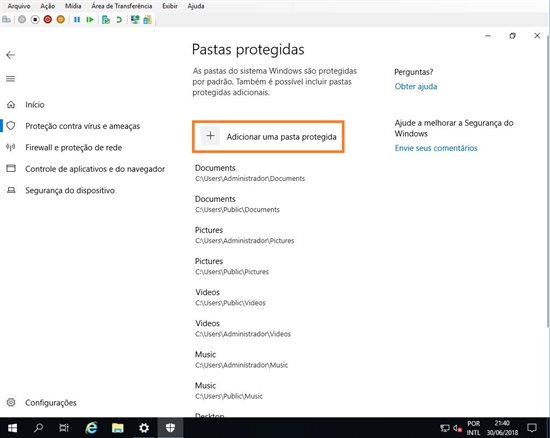Open Início via the home icon
550x438 pixels.
click(x=11, y=105)
